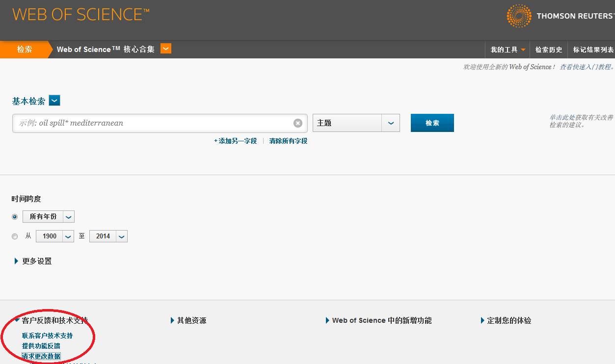This screenshot has height=364, width=615.
Task: Expand Web of Science 中的新增功能 section
Action: coord(379,320)
